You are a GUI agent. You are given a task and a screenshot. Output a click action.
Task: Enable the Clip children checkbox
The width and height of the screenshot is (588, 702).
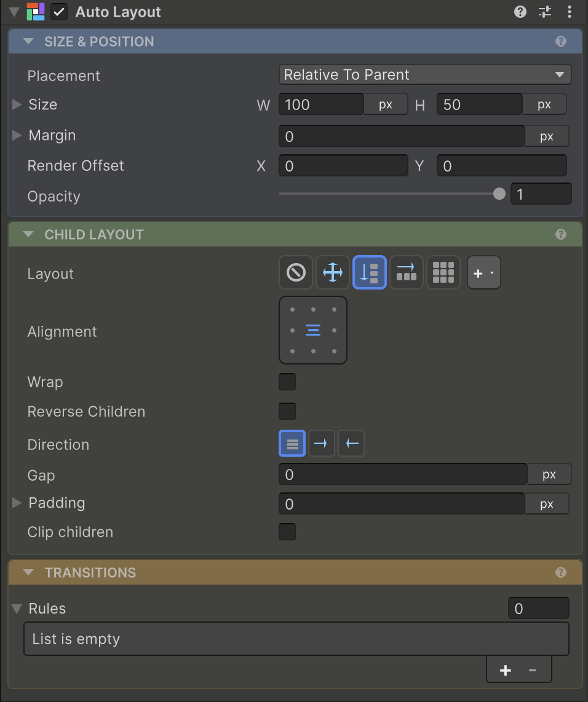coord(287,532)
